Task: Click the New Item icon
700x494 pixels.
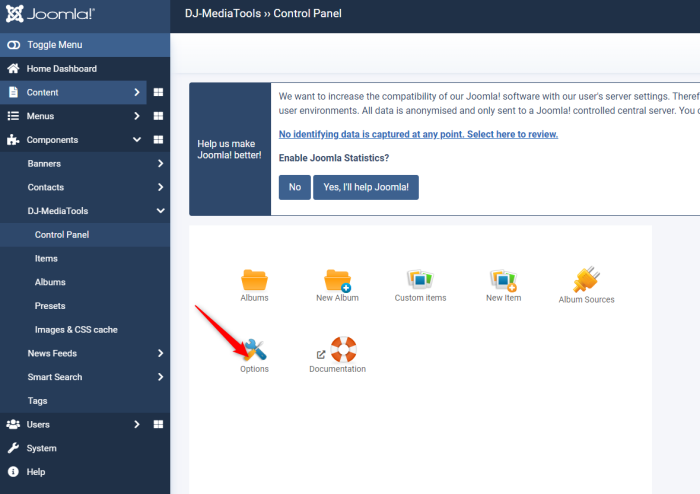Action: [x=503, y=280]
